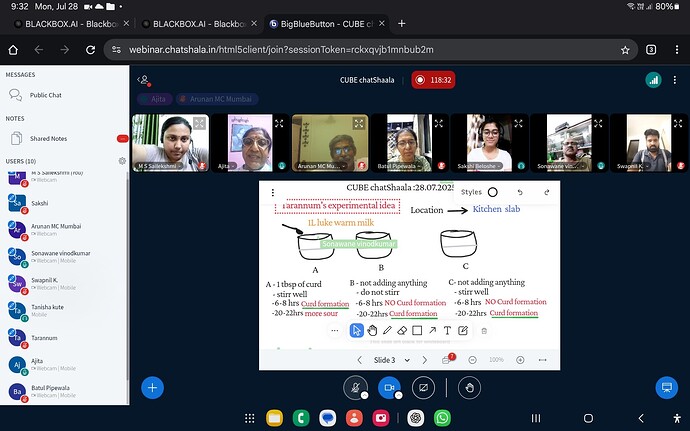Select the whiteboard arrow tool
Screen dimensions: 690x431
pyautogui.click(x=433, y=331)
